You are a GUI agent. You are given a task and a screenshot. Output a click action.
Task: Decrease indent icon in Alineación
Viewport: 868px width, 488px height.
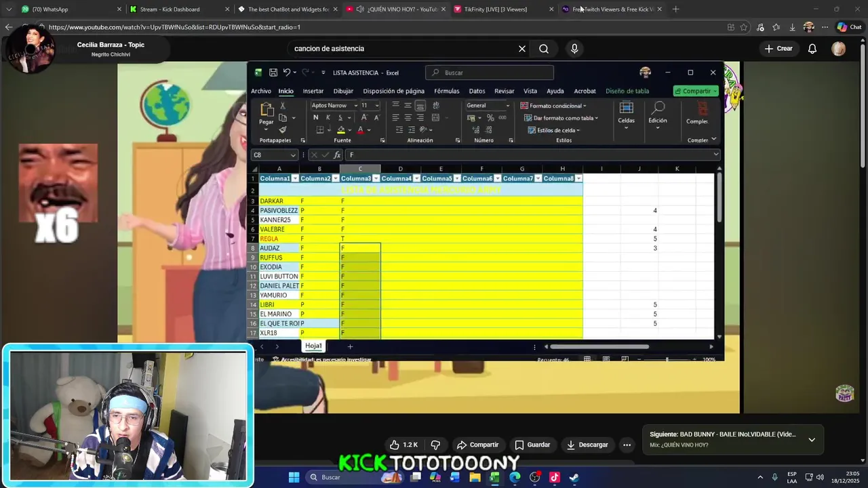point(399,129)
